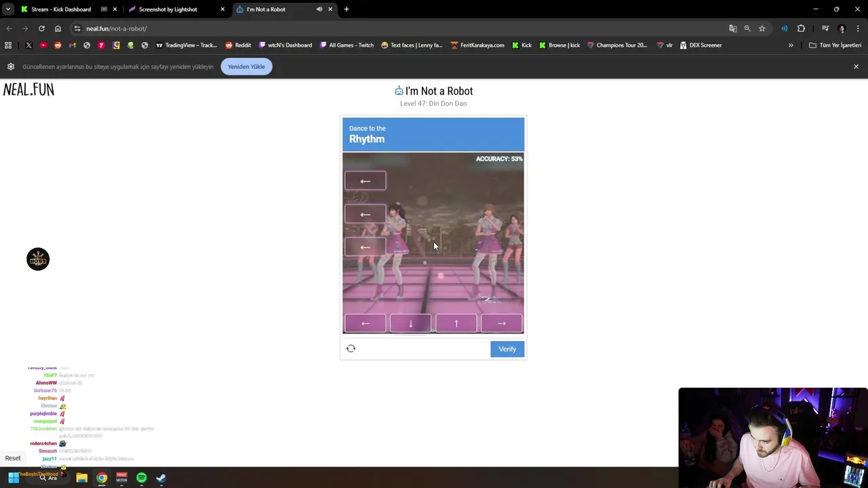Image resolution: width=868 pixels, height=488 pixels.
Task: Go to the browser home page
Action: tap(58, 28)
